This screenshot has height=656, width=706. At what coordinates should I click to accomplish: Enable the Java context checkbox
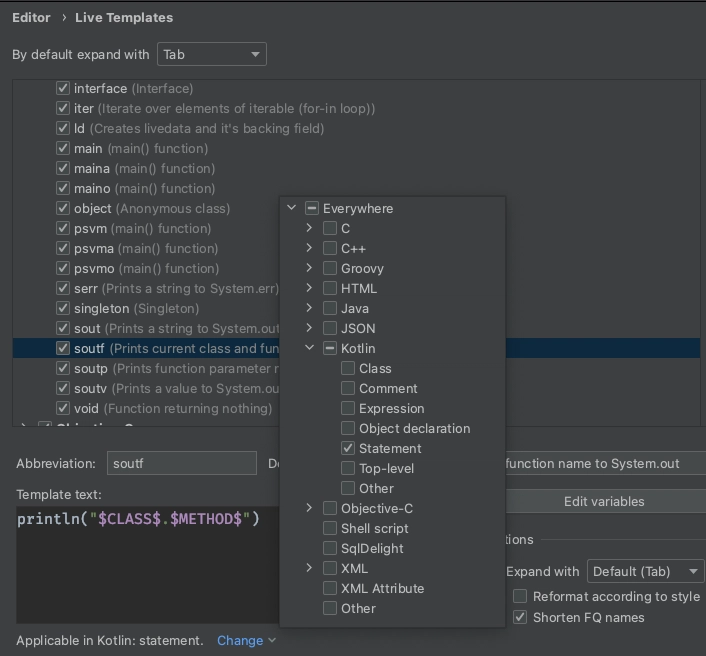click(x=330, y=308)
